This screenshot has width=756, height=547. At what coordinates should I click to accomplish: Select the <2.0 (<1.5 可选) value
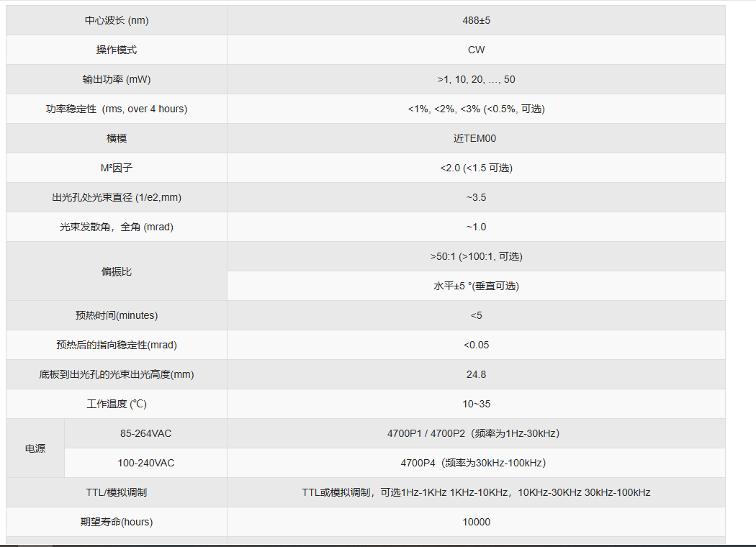476,168
